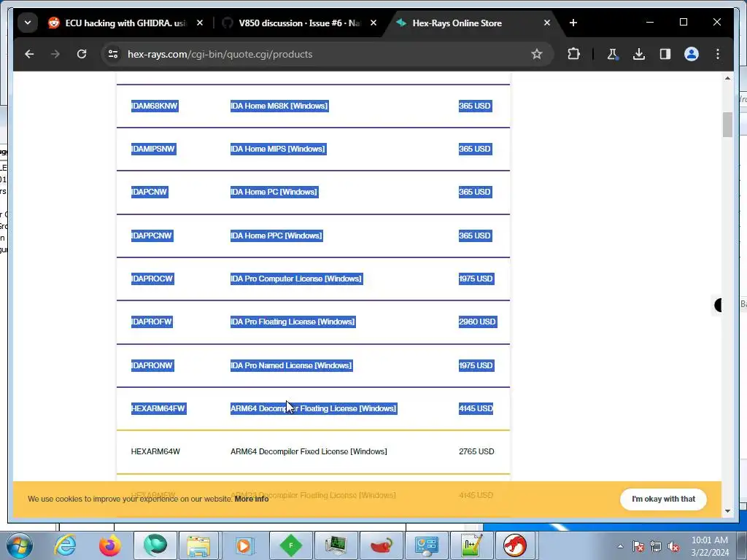Click product code IDAPCNW

tap(150, 192)
